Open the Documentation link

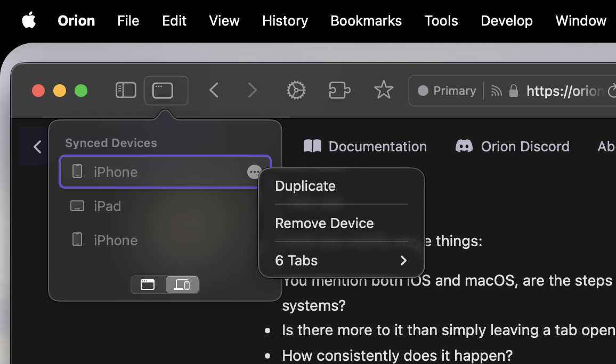pyautogui.click(x=366, y=147)
